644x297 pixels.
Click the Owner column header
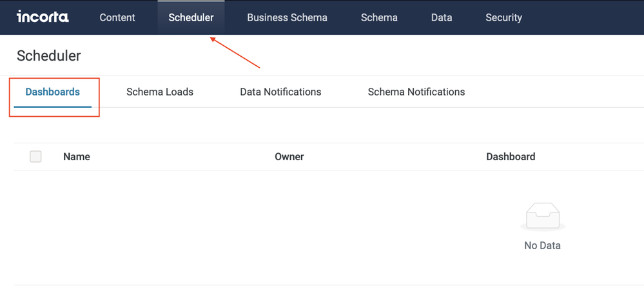click(x=289, y=156)
